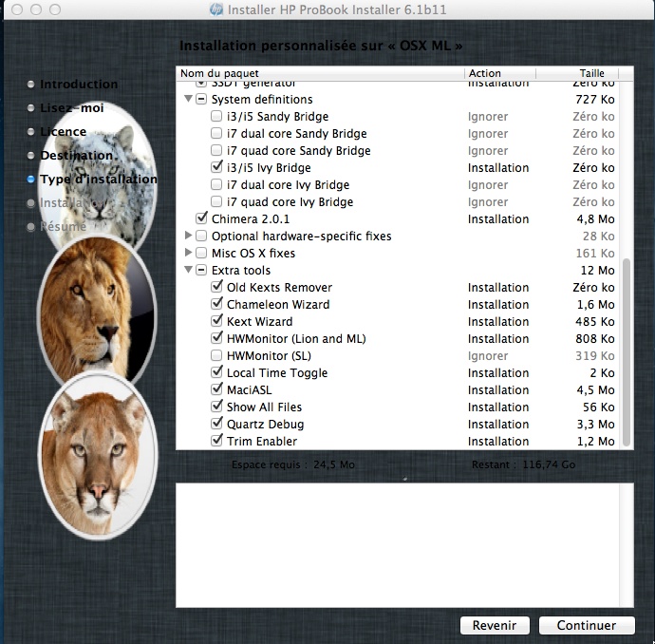The height and width of the screenshot is (644, 655).
Task: Click Installation action for Trim Enabler
Action: [498, 442]
